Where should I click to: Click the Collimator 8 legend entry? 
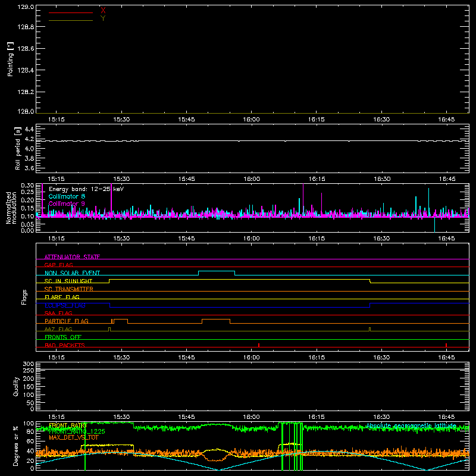coord(67,196)
